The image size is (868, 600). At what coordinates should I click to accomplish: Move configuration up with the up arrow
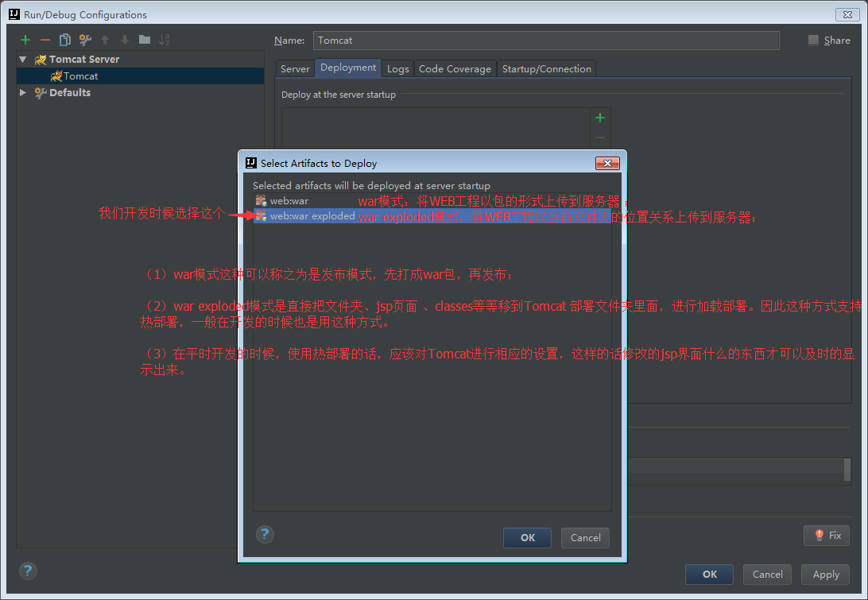(105, 40)
